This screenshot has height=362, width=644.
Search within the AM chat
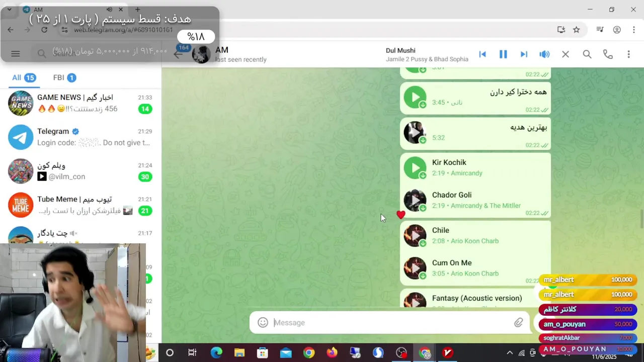click(587, 54)
